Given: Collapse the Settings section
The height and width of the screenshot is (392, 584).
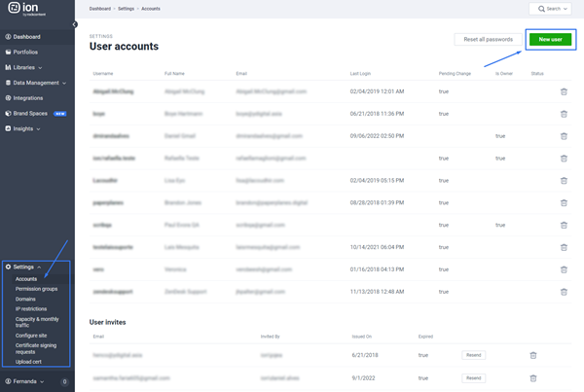Looking at the screenshot, I should click(x=26, y=267).
